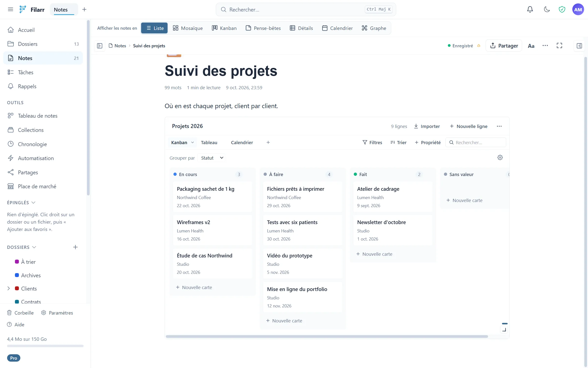The height and width of the screenshot is (368, 588).
Task: Add a new tab with plus
Action: [x=84, y=9]
